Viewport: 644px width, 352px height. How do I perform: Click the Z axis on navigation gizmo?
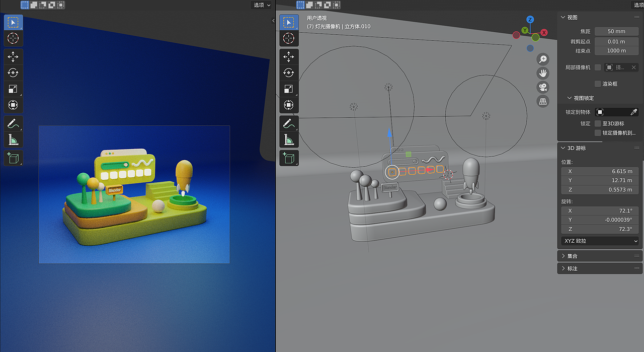tap(530, 20)
